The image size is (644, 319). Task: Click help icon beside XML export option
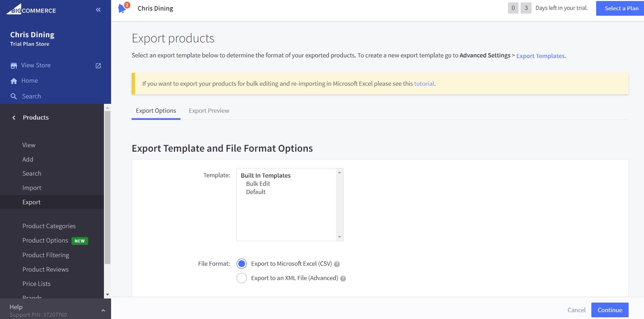pos(343,278)
